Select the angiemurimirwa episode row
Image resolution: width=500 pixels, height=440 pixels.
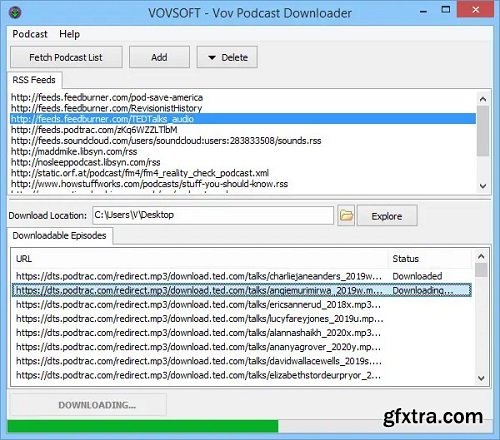click(x=242, y=290)
